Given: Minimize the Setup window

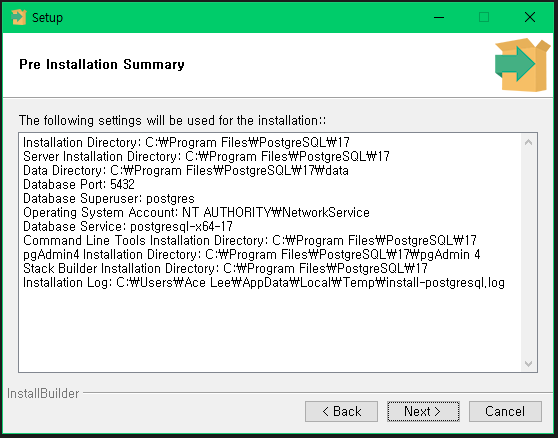Looking at the screenshot, I should tap(439, 17).
